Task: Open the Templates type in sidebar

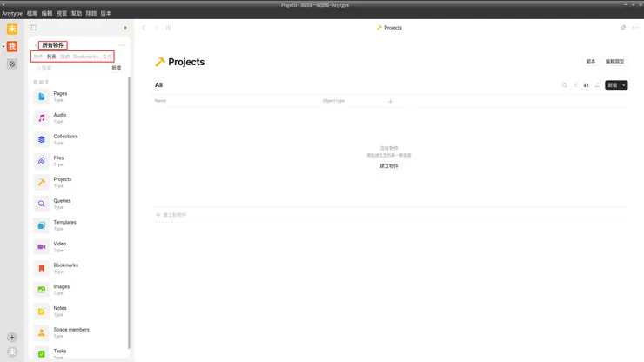Action: pyautogui.click(x=80, y=225)
